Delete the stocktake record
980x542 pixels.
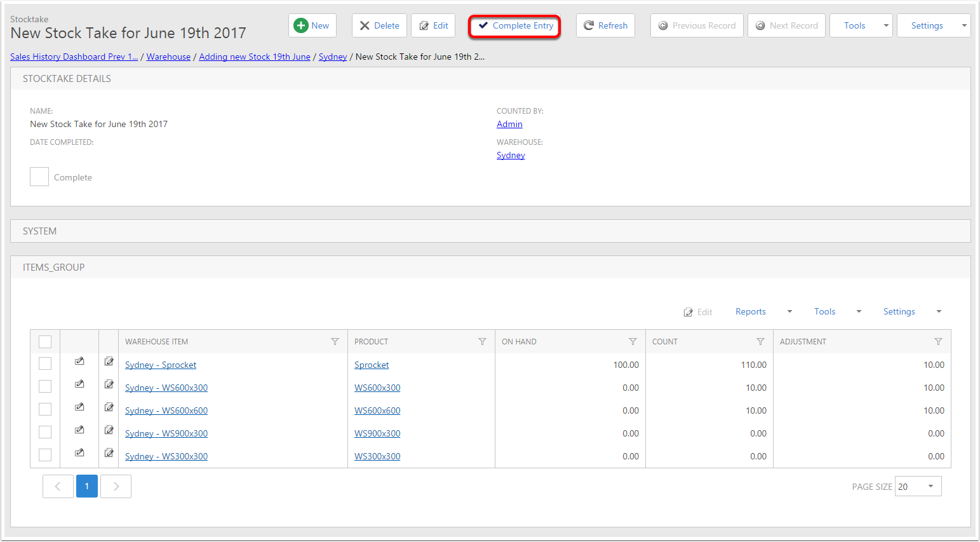click(379, 25)
